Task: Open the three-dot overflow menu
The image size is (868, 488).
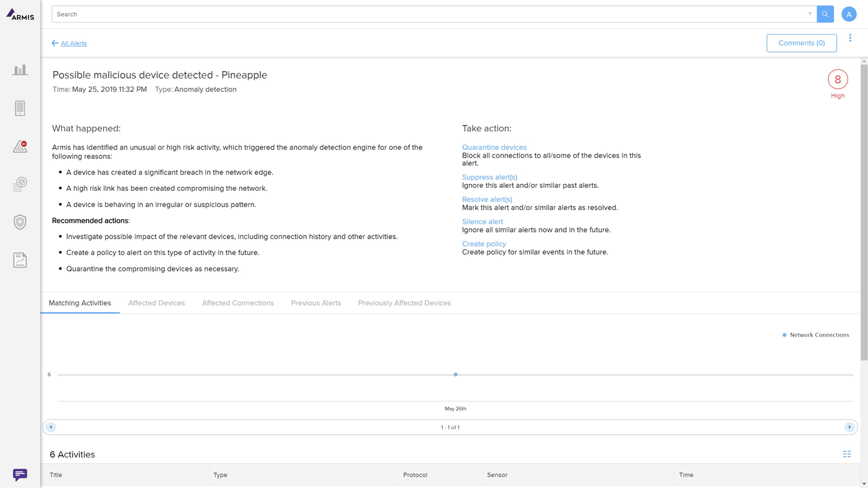Action: pyautogui.click(x=850, y=38)
